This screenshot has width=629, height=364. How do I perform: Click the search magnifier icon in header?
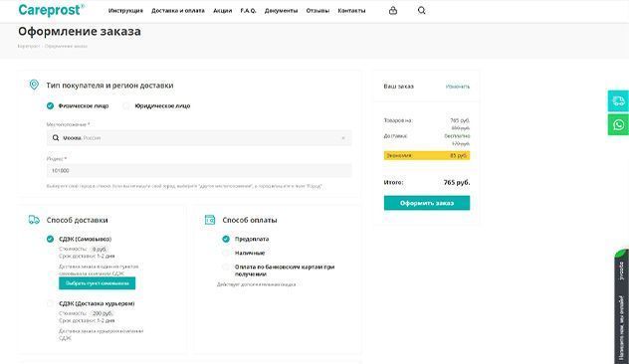[422, 11]
